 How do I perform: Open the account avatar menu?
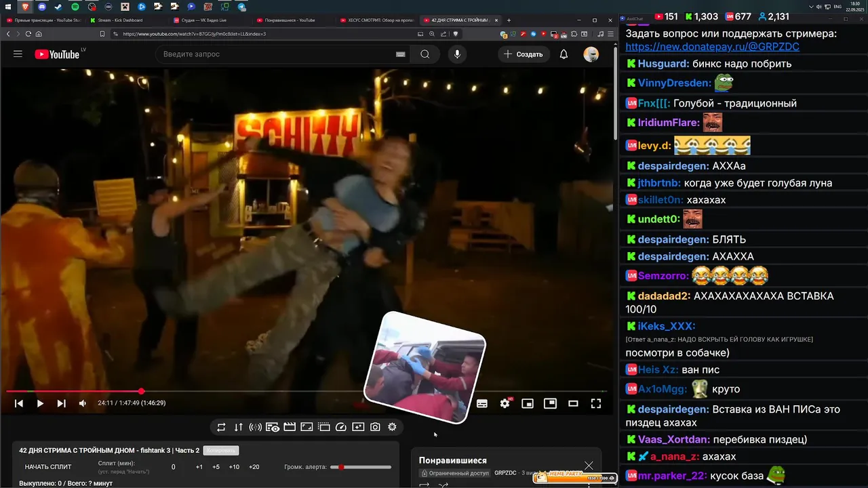point(591,54)
